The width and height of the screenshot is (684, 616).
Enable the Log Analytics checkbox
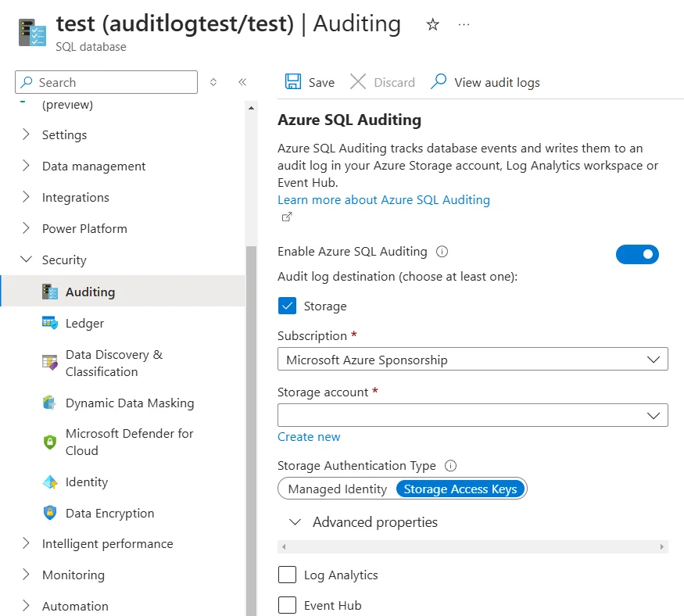pos(287,575)
